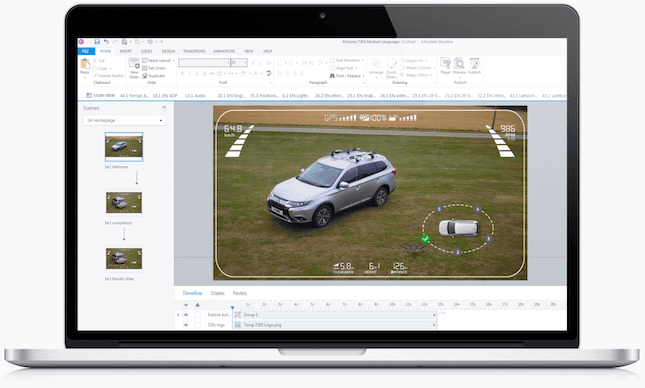Viewport: 645px width, 388px height.
Task: Open Quick Styles gallery
Action: pyautogui.click(x=391, y=68)
